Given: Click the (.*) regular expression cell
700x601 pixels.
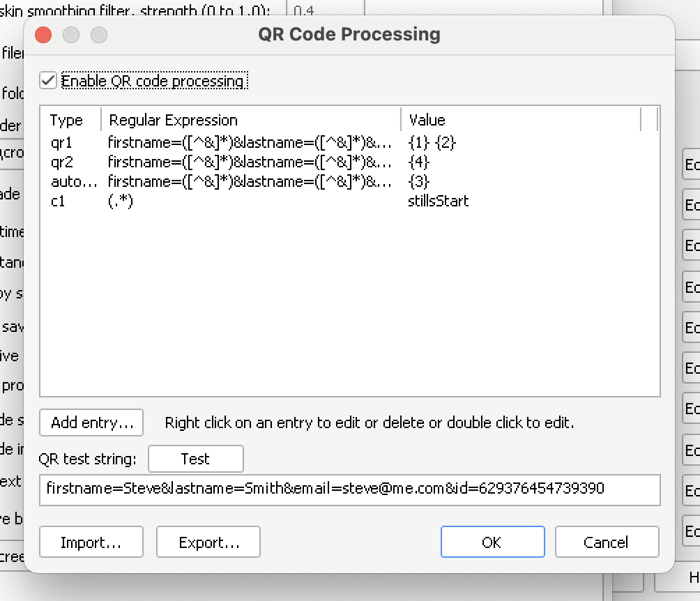Looking at the screenshot, I should point(121,201).
